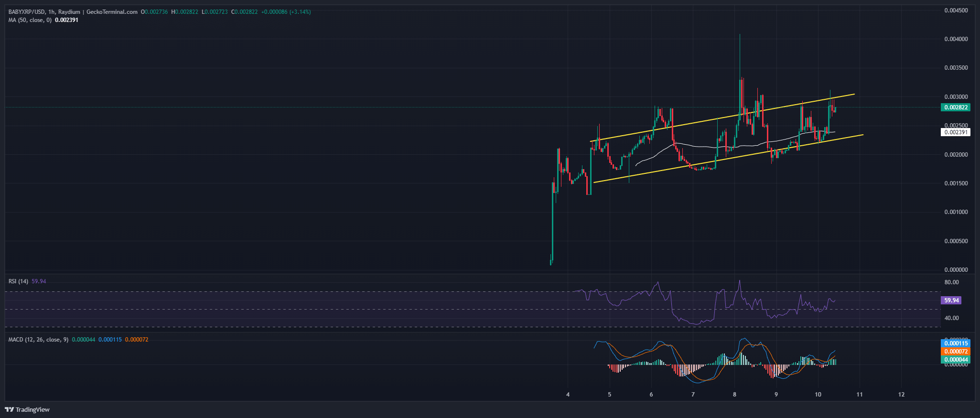Click the BABYXRP/USD symbol title
Screen dimensions: 980x418
pyautogui.click(x=26, y=12)
